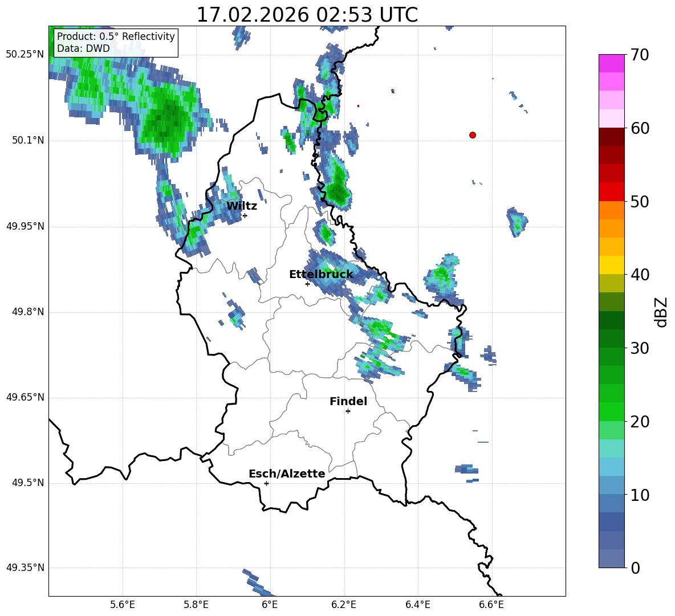
Task: Select the Findel station label
Action: pos(348,401)
